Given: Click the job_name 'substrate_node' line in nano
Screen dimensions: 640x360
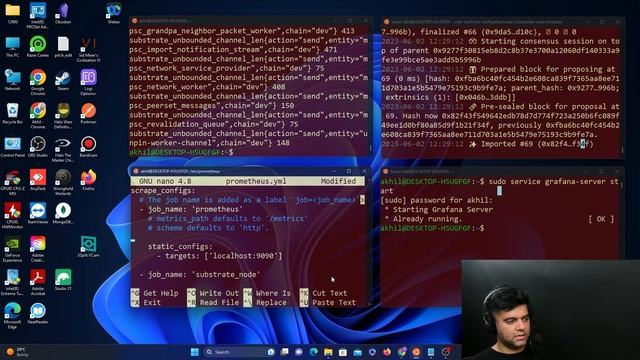Looking at the screenshot, I should point(200,275).
